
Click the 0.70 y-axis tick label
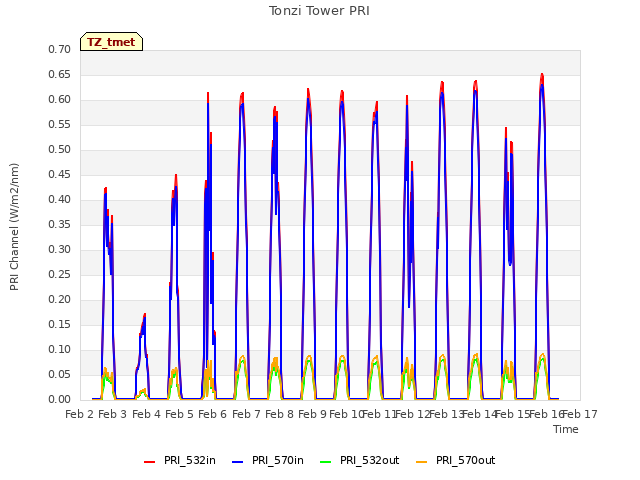coord(60,49)
